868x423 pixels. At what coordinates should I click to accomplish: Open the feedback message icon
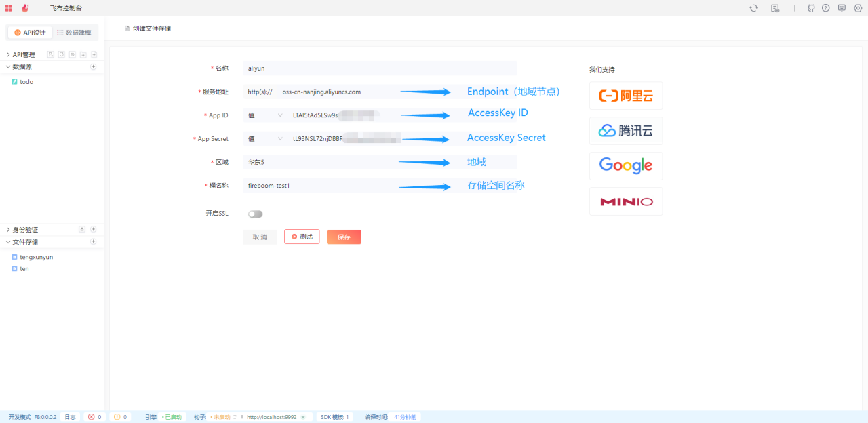tap(842, 8)
